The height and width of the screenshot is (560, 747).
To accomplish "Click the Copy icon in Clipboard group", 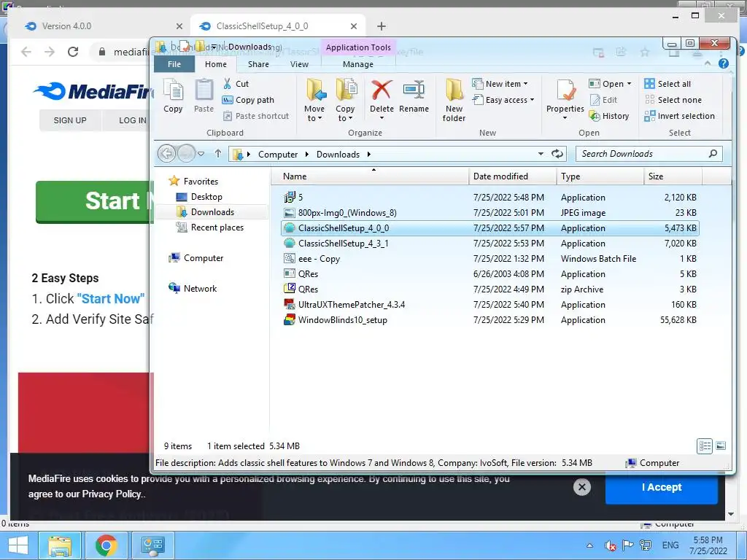I will (x=173, y=96).
